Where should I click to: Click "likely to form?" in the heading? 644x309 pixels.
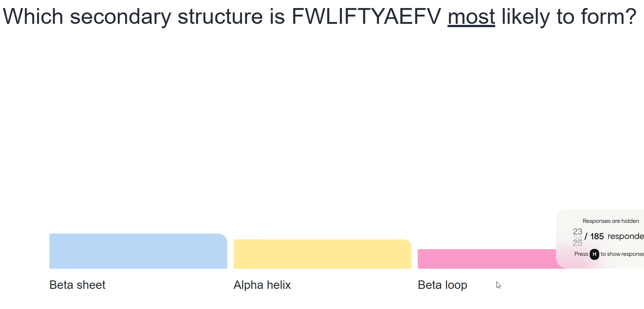pyautogui.click(x=569, y=16)
